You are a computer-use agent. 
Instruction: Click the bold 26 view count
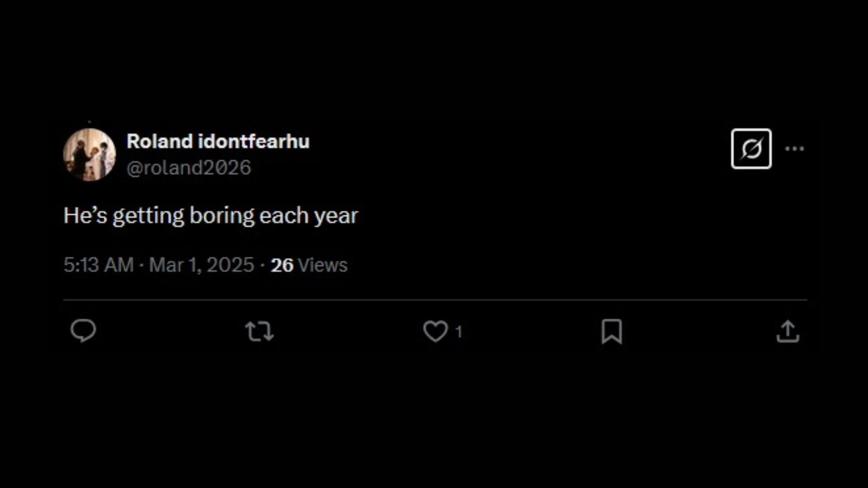(282, 265)
